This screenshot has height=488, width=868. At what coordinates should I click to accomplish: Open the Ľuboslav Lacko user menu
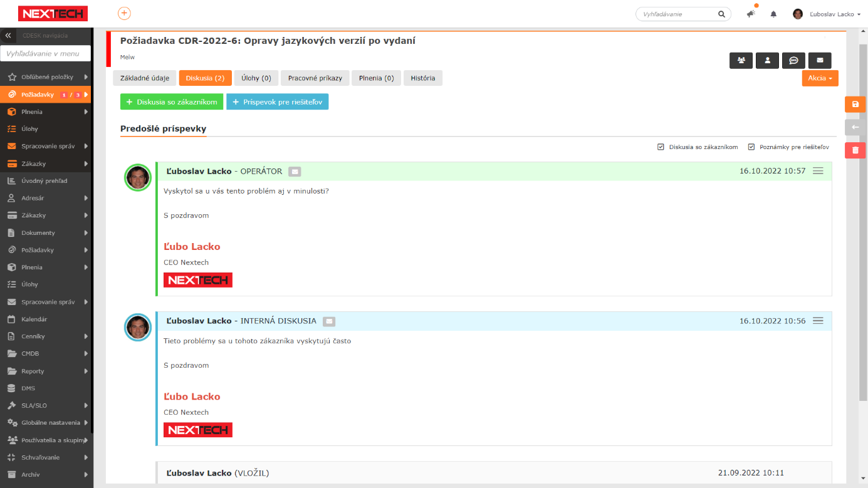click(x=827, y=14)
